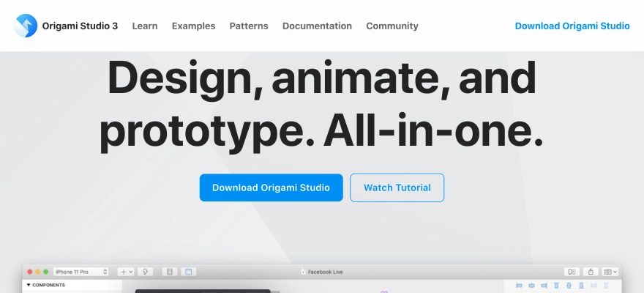The image size is (644, 293).
Task: Open the plus add-layer dropdown
Action: pyautogui.click(x=126, y=272)
